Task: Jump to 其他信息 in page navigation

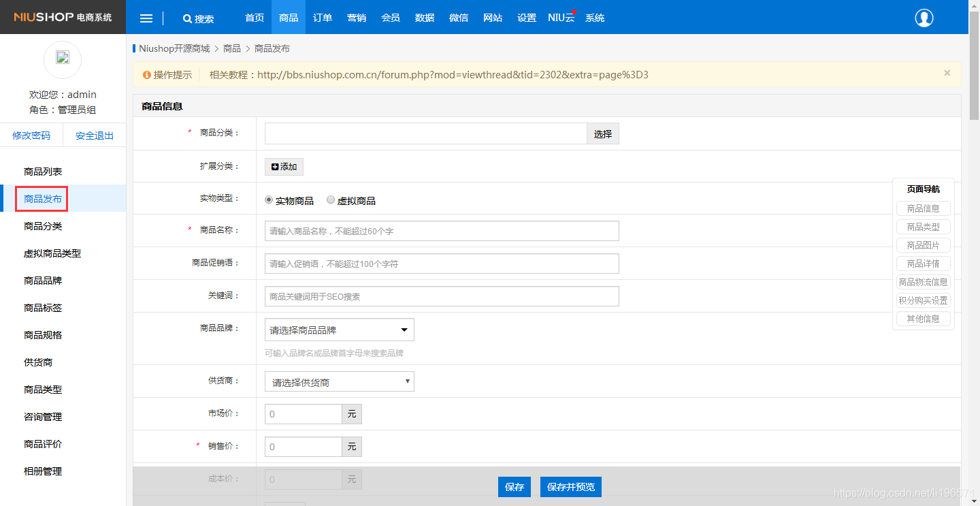Action: click(x=924, y=319)
